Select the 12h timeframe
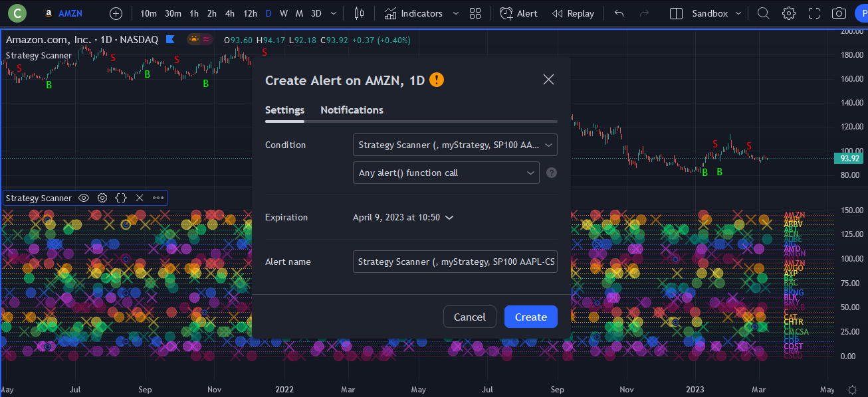868x397 pixels. coord(250,13)
